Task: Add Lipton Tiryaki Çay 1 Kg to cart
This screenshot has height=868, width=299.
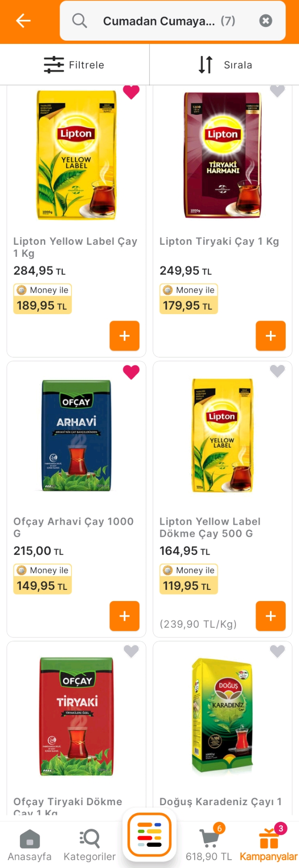Action: pos(271,336)
